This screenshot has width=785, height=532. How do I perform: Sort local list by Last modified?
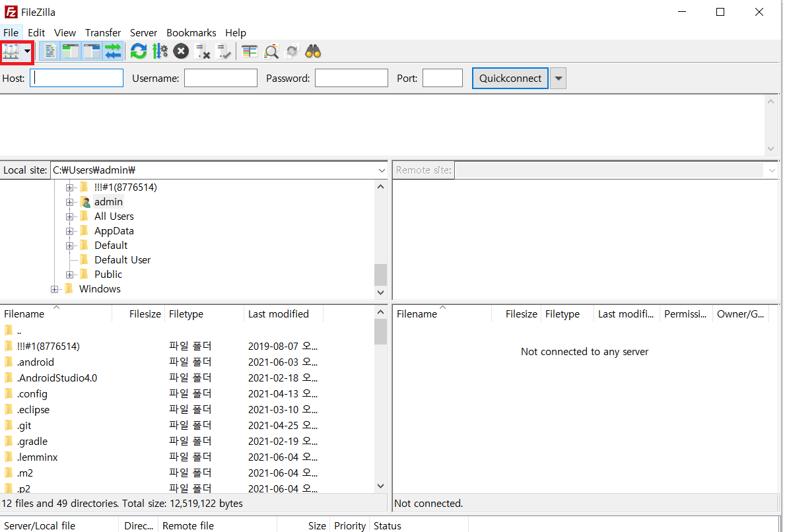(283, 314)
